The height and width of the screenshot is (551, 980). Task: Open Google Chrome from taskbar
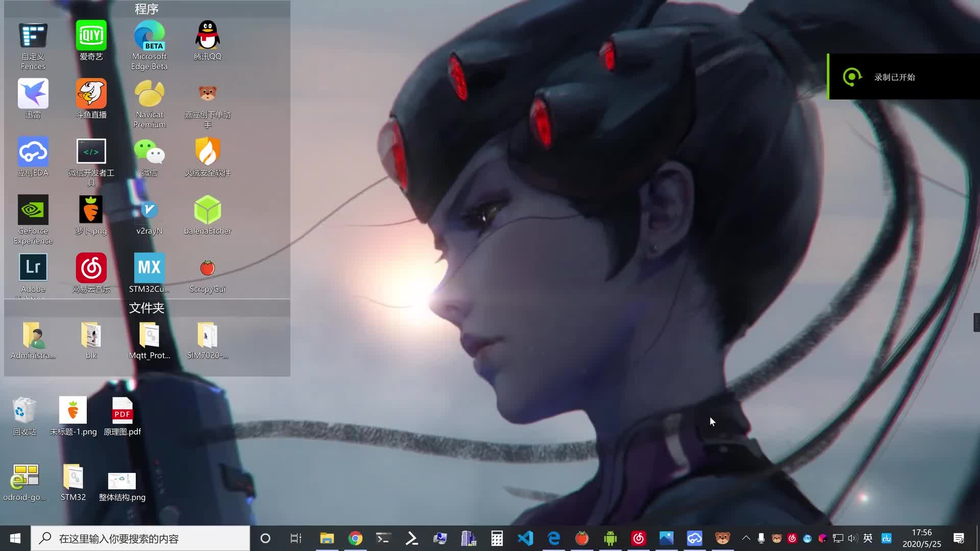355,538
